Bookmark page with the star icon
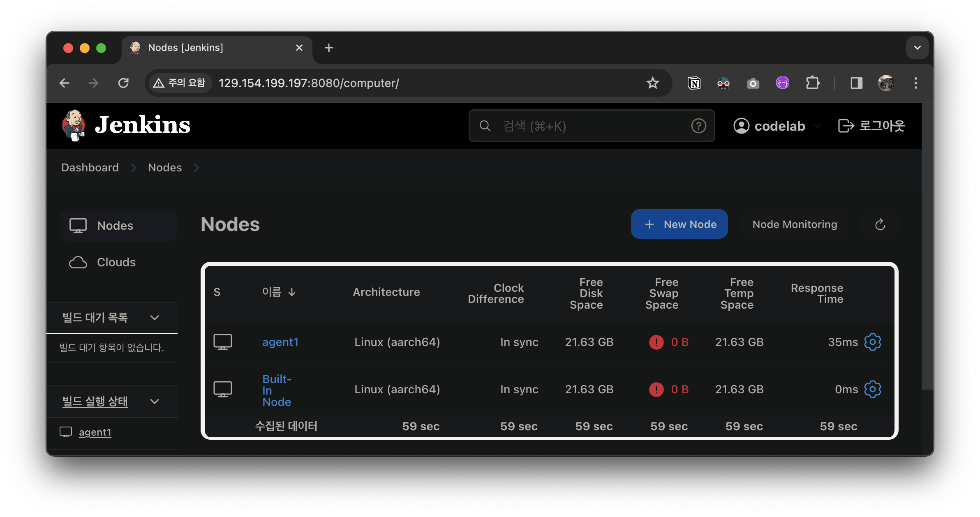This screenshot has width=980, height=517. [652, 83]
